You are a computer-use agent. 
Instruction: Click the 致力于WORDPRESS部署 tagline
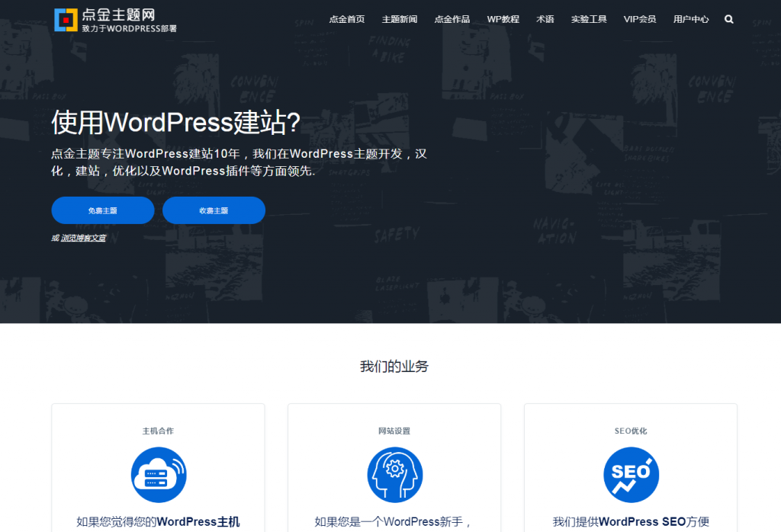(130, 29)
